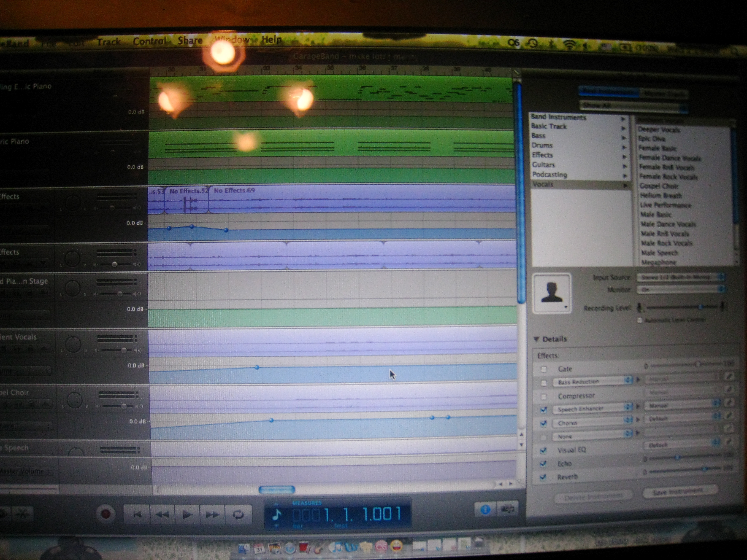Enable the Gate effect checkbox

(x=544, y=369)
